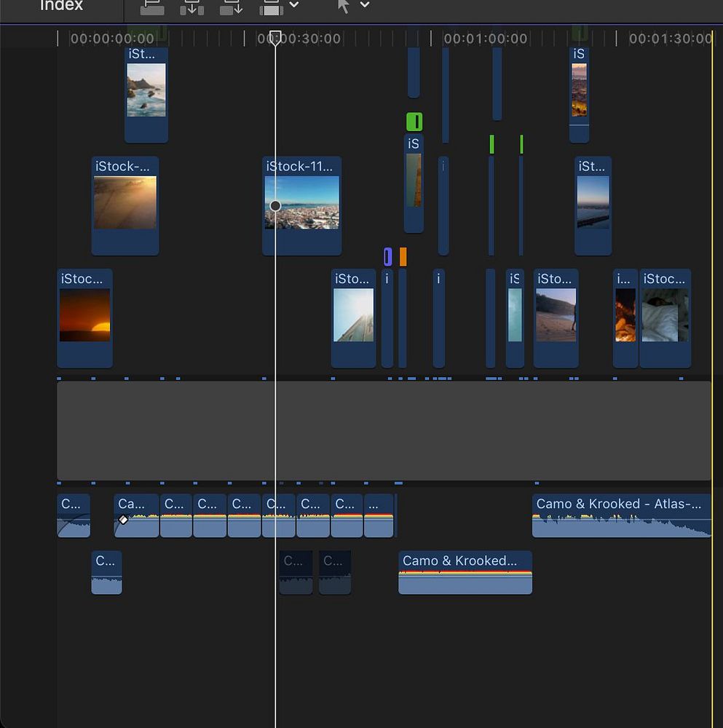Select the iStock-... golden desert clip
The image size is (723, 728).
tap(125, 206)
